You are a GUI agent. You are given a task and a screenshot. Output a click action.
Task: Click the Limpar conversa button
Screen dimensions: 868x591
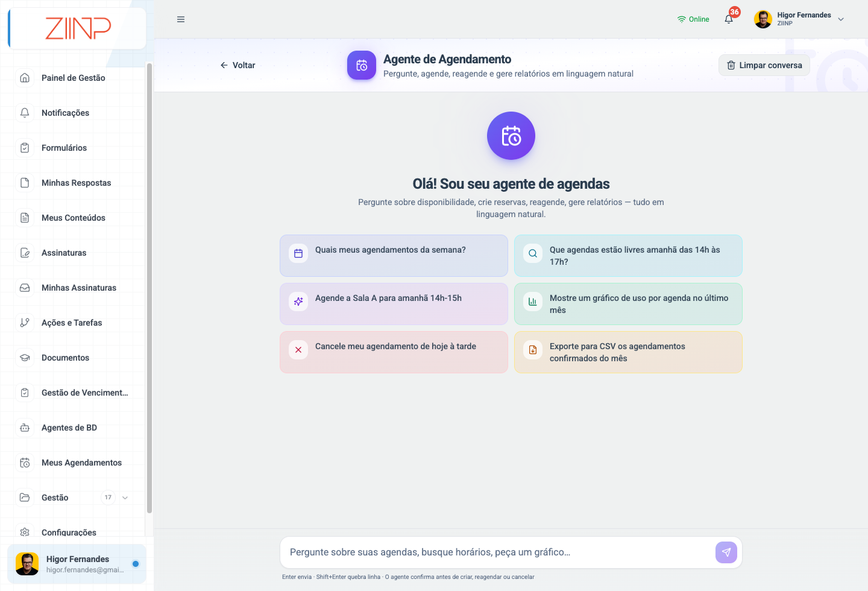click(x=764, y=65)
